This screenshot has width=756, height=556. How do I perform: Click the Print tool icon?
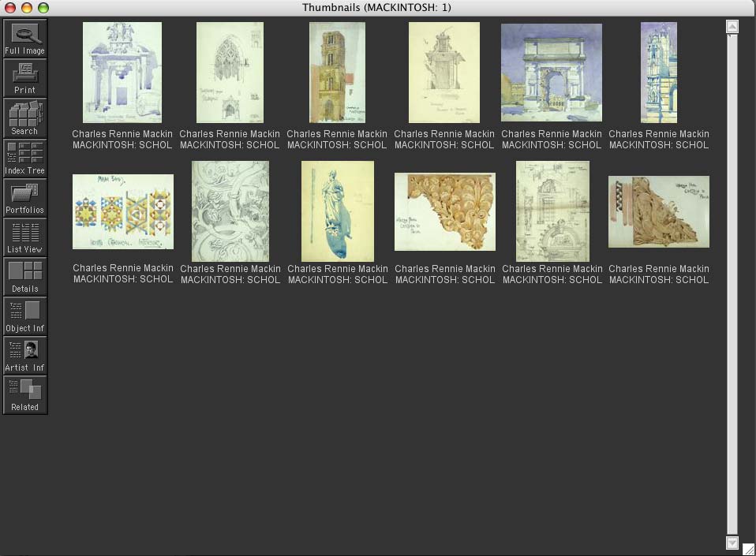tap(24, 79)
